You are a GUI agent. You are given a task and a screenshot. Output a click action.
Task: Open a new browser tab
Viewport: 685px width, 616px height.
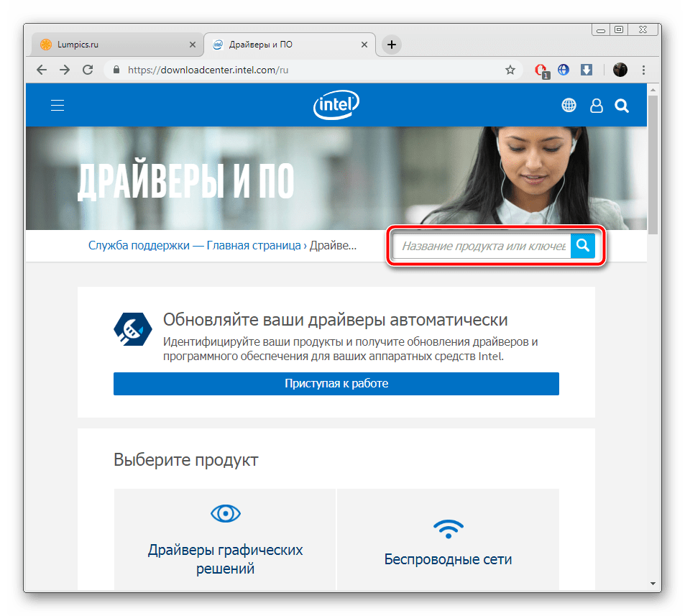(x=391, y=45)
